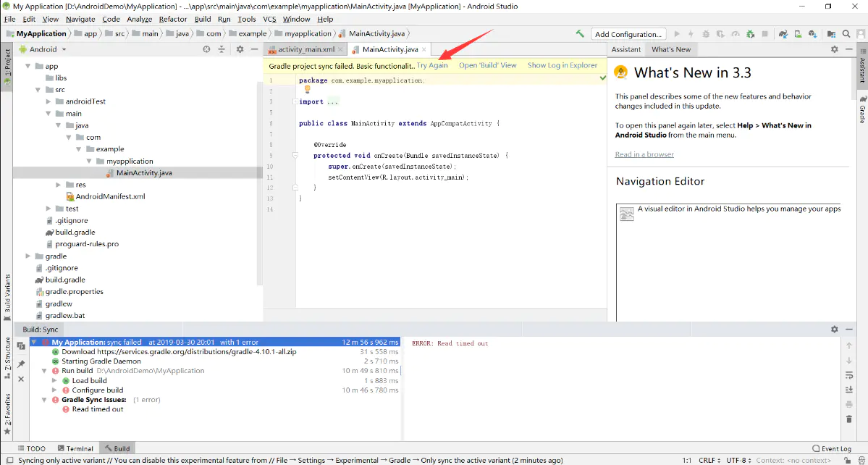Click the Try Again link

(x=432, y=65)
